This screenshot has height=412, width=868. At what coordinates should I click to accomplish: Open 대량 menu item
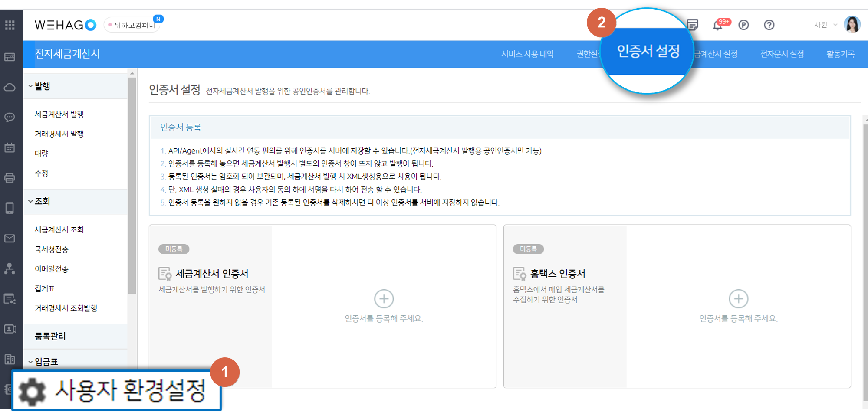42,154
